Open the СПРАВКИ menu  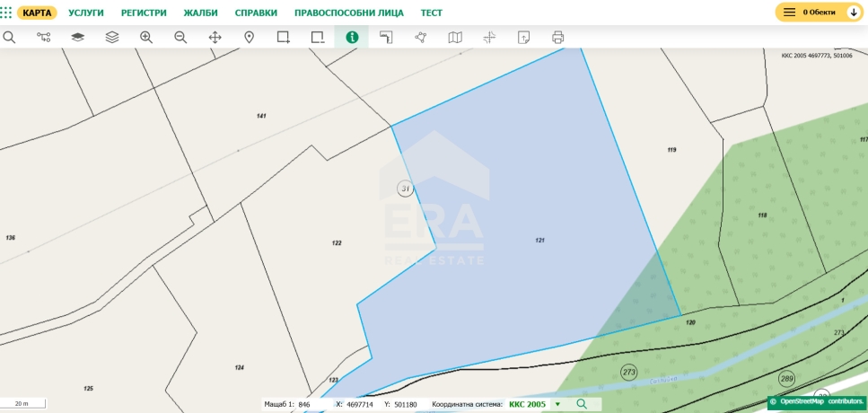tap(256, 13)
